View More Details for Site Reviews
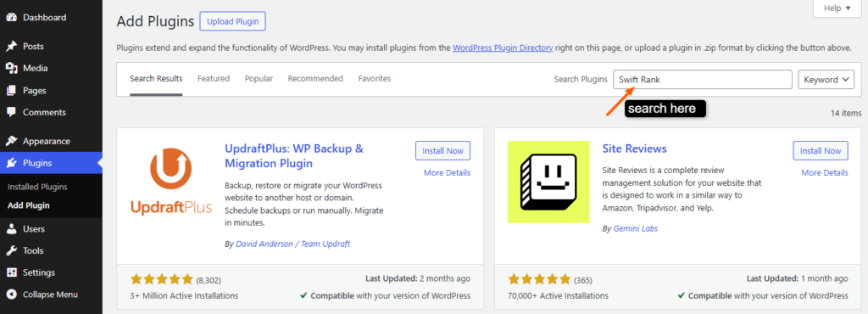Screen dimensions: 868x314 point(825,173)
